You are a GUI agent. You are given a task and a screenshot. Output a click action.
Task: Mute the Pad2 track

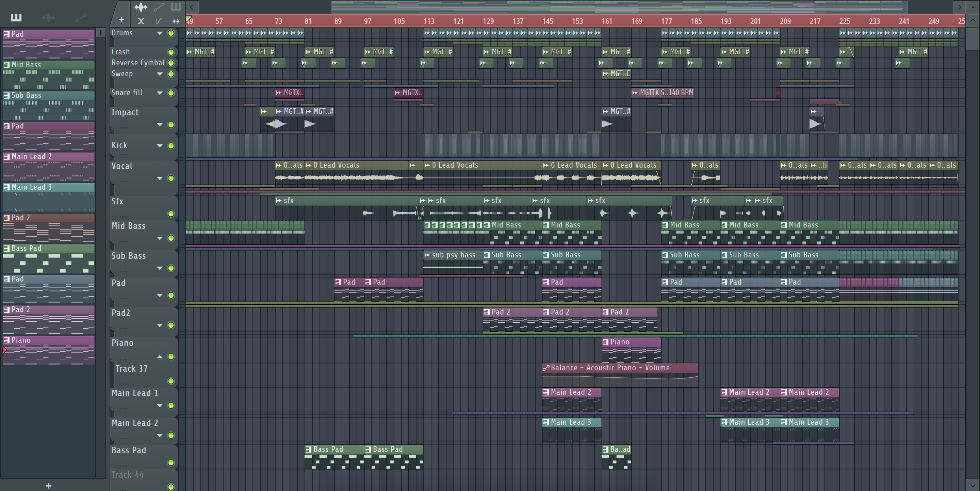171,325
